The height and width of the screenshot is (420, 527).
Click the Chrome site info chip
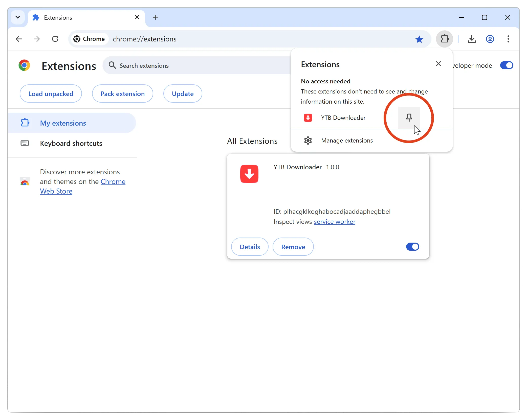89,39
